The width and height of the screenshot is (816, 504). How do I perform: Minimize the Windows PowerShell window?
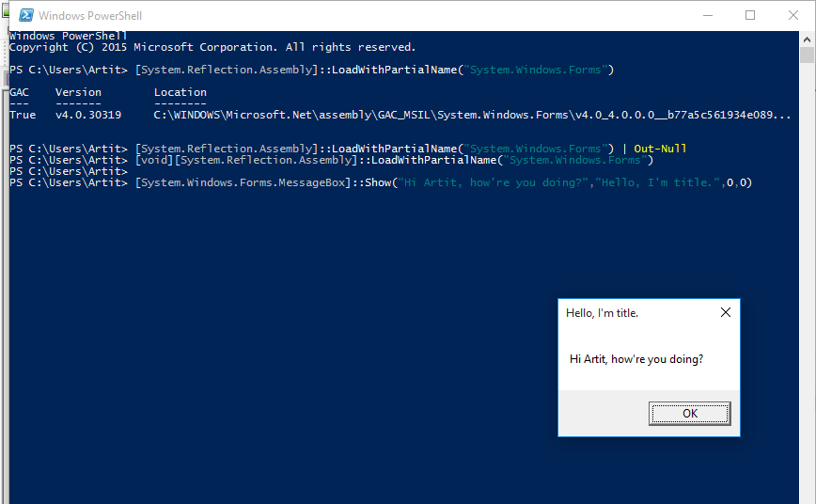click(x=708, y=16)
